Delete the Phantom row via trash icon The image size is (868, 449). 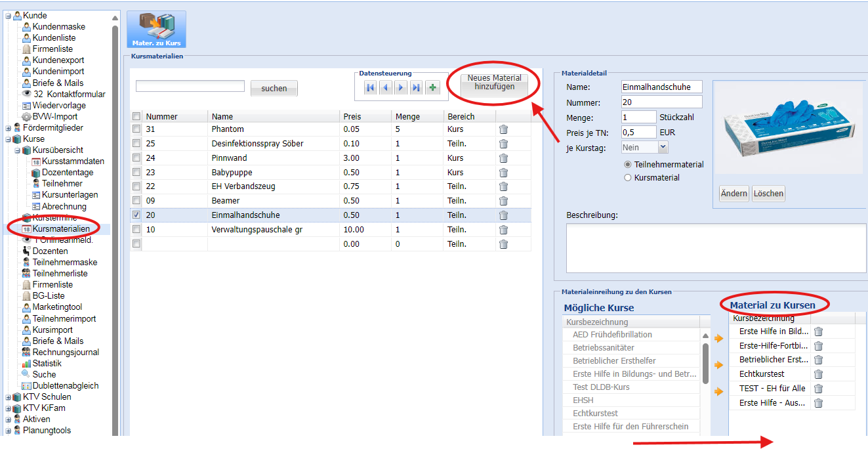point(503,129)
